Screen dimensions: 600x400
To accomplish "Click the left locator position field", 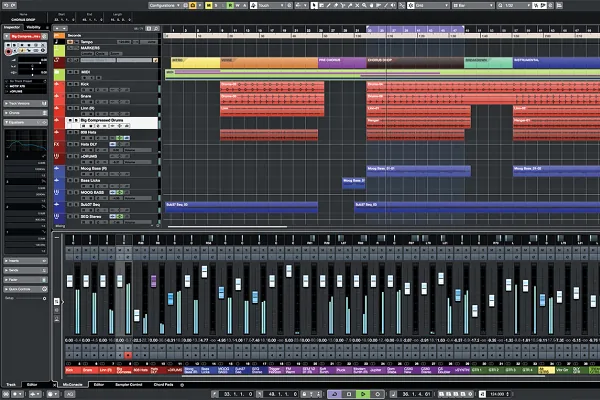I will click(238, 394).
